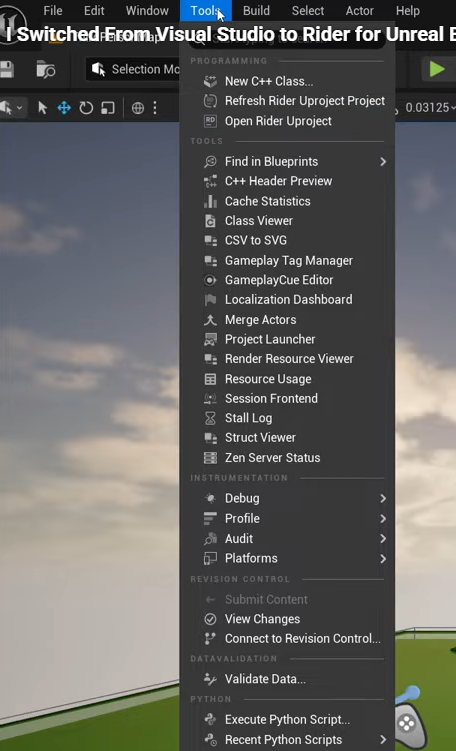Expand the Audit submenu arrow

[x=383, y=539]
